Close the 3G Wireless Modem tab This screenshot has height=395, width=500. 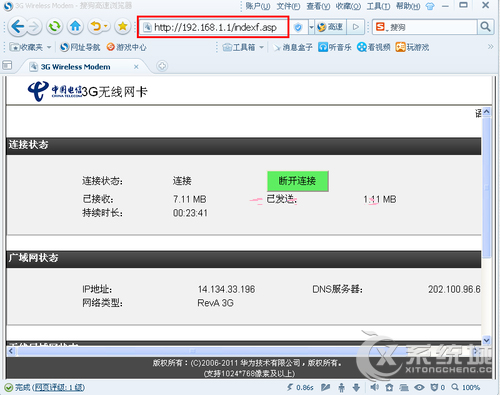click(136, 67)
